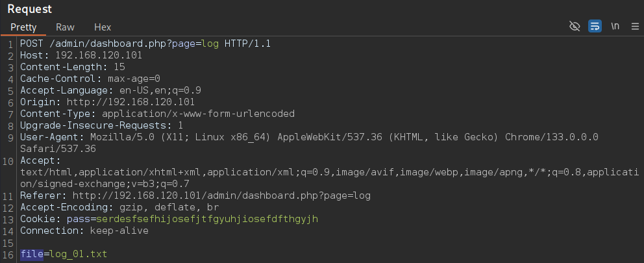This screenshot has height=263, width=644.
Task: Click the Referer URL on line 11
Action: (x=222, y=195)
